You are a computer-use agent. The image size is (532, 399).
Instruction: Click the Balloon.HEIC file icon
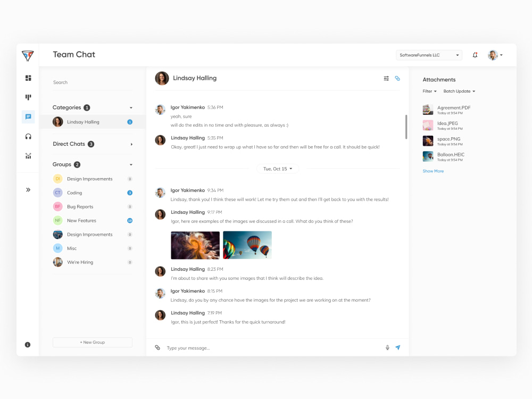(428, 156)
